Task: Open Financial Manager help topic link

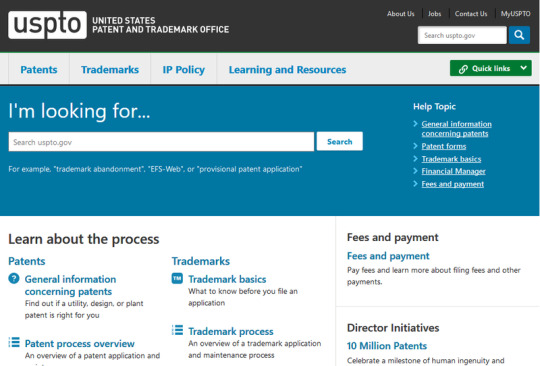Action: click(x=453, y=171)
